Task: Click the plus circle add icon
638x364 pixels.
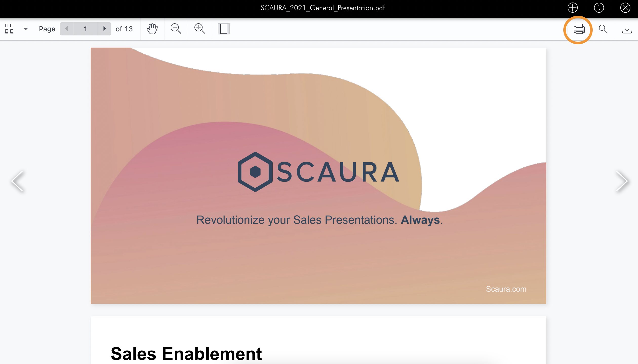Action: pos(573,8)
